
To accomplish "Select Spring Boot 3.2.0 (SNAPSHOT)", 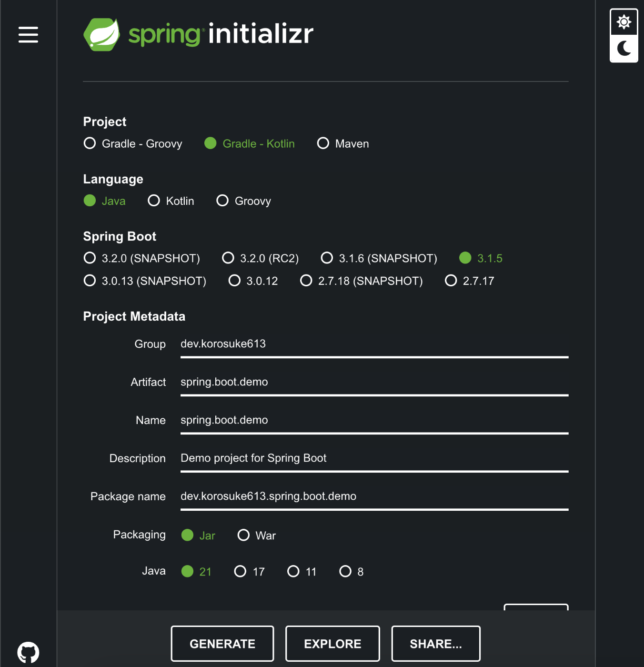I will (141, 258).
